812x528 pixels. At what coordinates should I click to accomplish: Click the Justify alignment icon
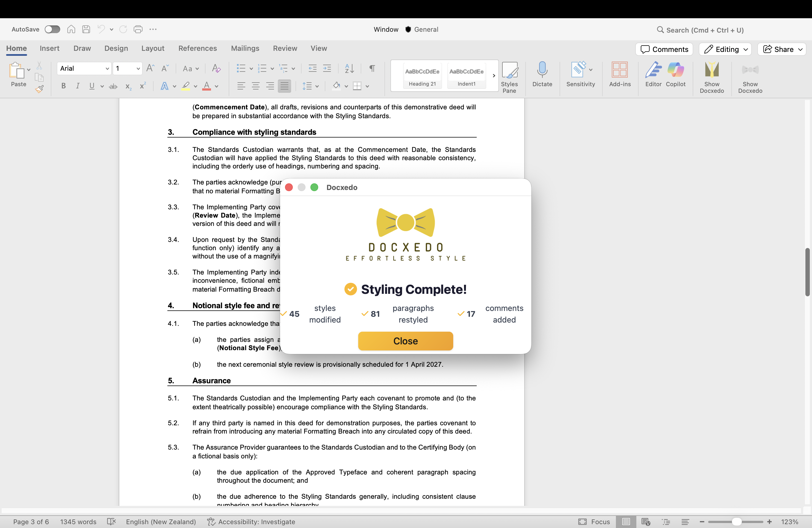(x=284, y=86)
